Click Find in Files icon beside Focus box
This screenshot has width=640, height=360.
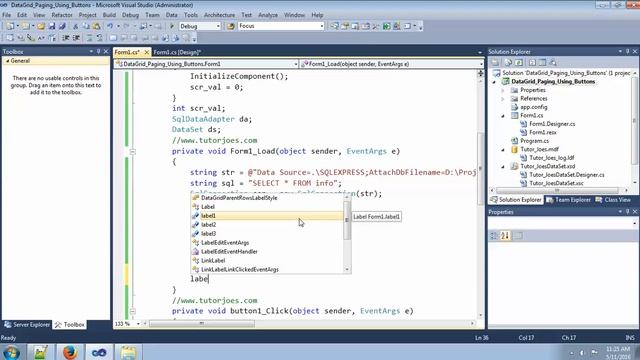(231, 26)
